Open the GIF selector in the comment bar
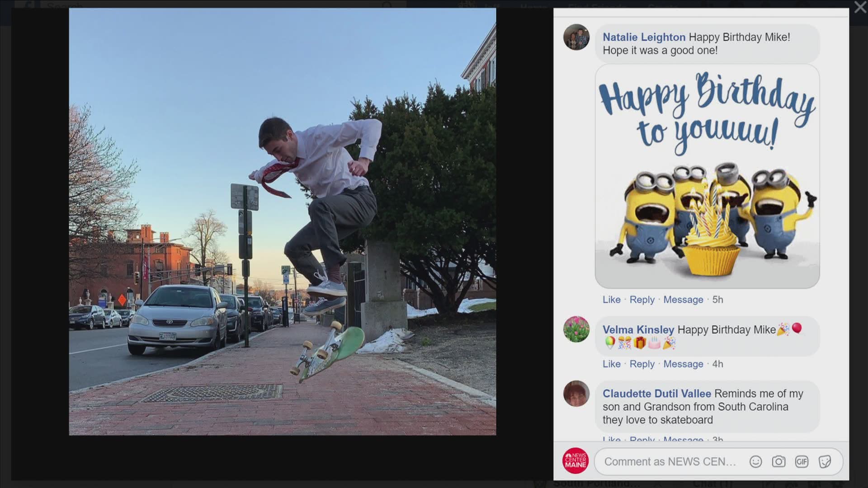 click(x=802, y=461)
